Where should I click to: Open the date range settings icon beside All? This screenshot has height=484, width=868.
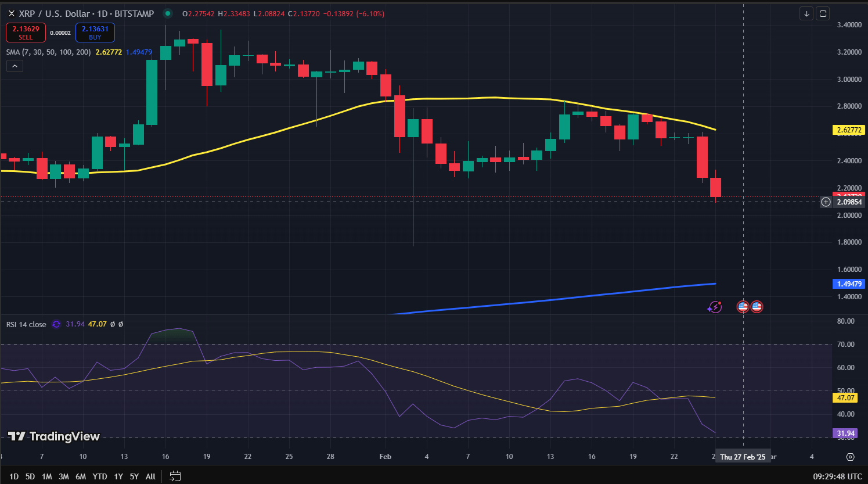[175, 475]
